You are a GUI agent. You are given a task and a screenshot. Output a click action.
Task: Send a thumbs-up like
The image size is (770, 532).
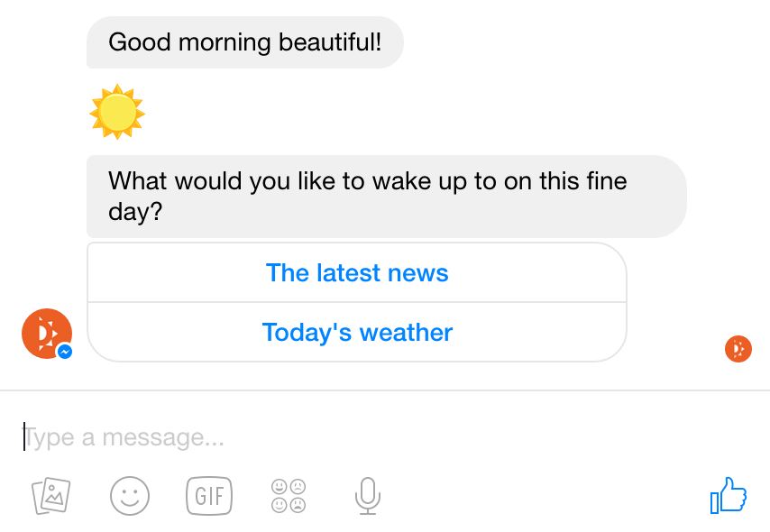coord(729,495)
